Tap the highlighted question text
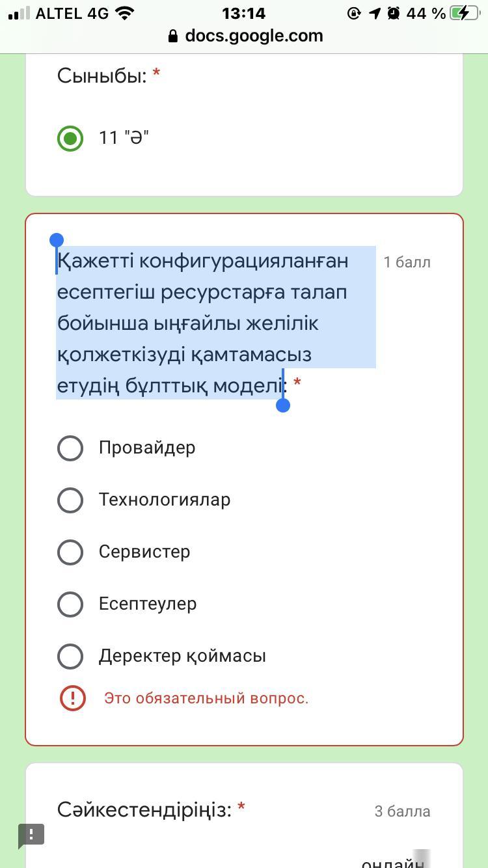Image resolution: width=488 pixels, height=868 pixels. click(x=203, y=323)
